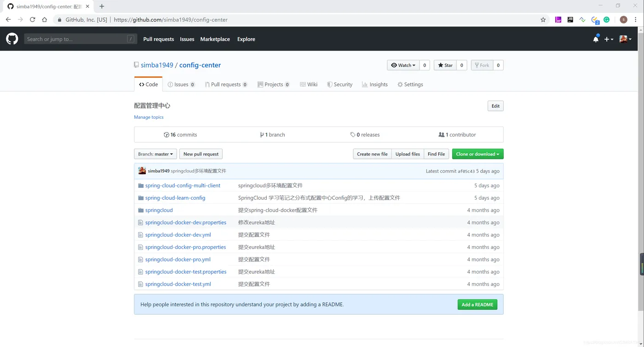Open the springcloud folder

159,210
